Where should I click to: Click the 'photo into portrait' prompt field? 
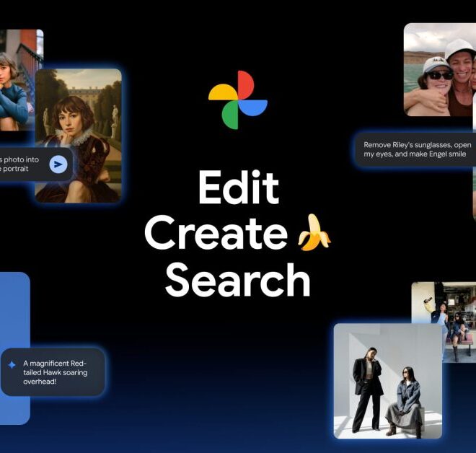36,164
